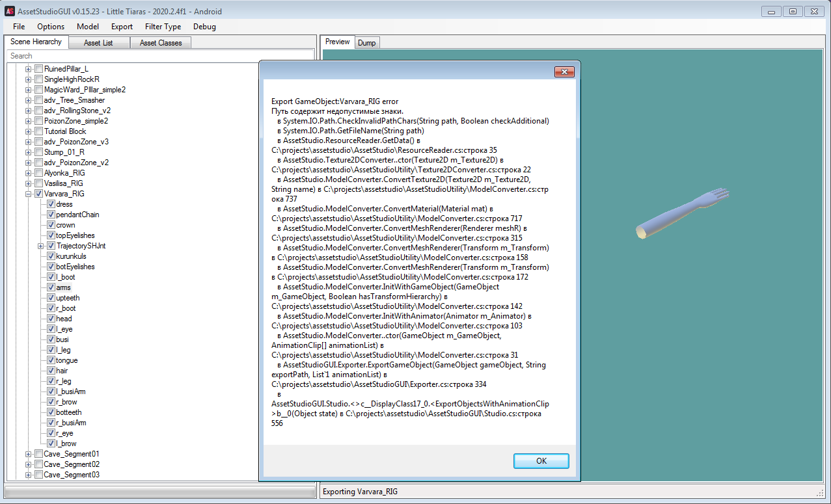Switch to the Asset Classes tab
831x504 pixels.
[x=160, y=42]
